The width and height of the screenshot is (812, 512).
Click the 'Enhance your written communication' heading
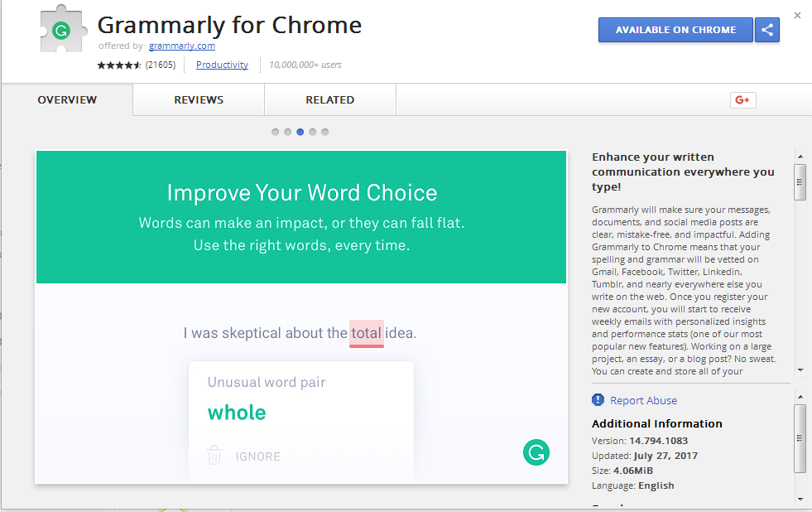[683, 171]
